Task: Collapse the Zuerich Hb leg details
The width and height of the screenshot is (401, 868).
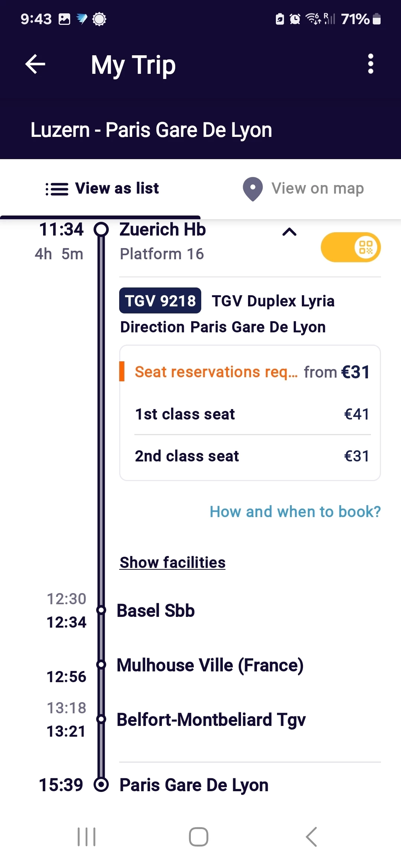Action: pyautogui.click(x=289, y=232)
